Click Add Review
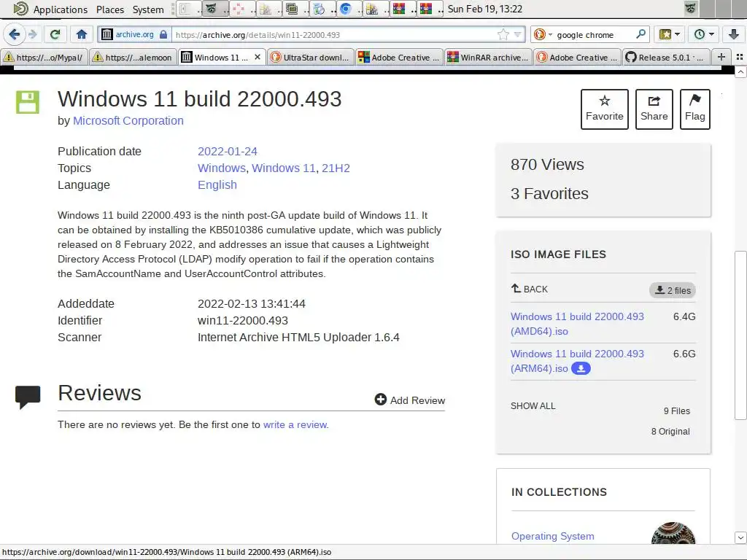Screen dimensions: 747x560 click(410, 400)
